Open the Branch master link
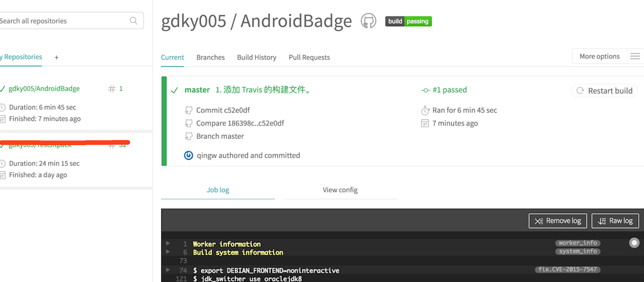Screen dimensions: 644x282 (220, 136)
